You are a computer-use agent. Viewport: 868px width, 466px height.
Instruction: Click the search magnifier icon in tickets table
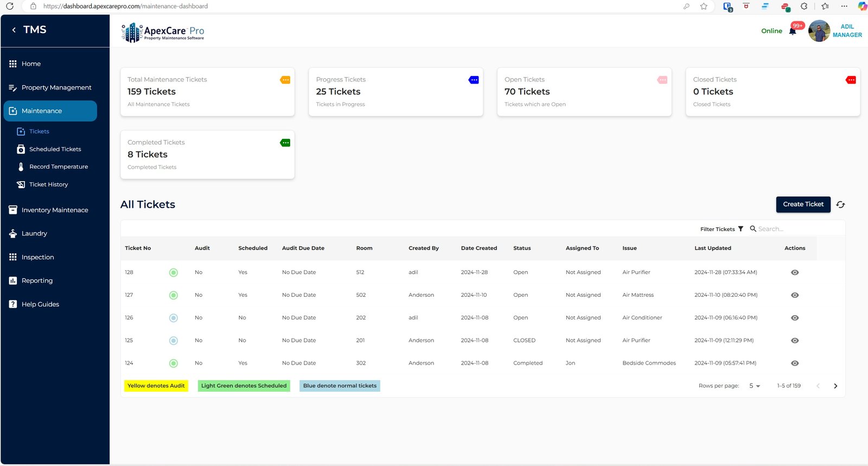pyautogui.click(x=753, y=229)
